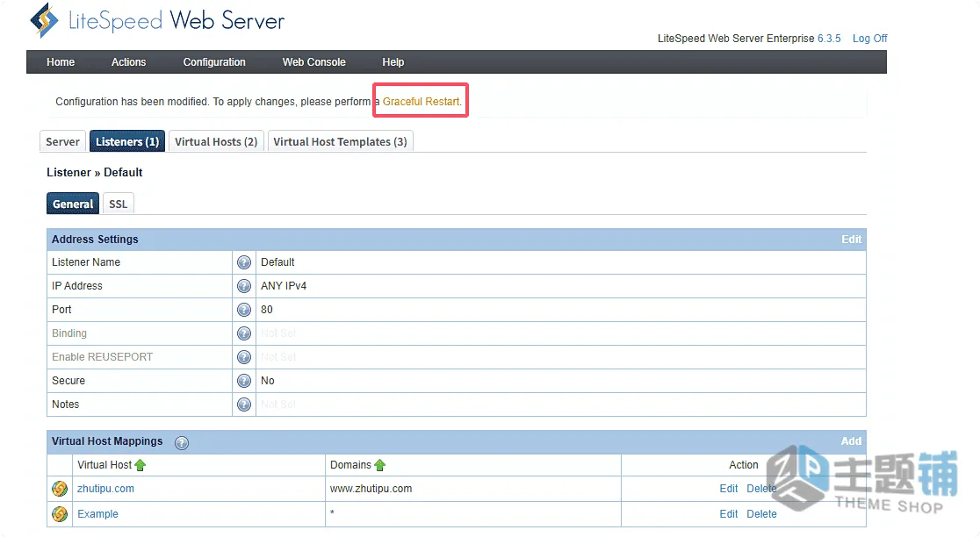Open Virtual Host Mappings help icon

pos(181,443)
